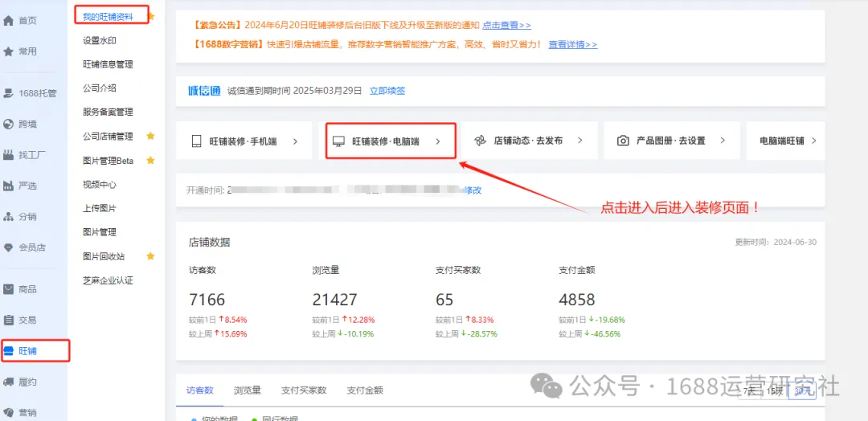Open 我的旺铺资料 menu item
This screenshot has height=421, width=868.
(108, 17)
